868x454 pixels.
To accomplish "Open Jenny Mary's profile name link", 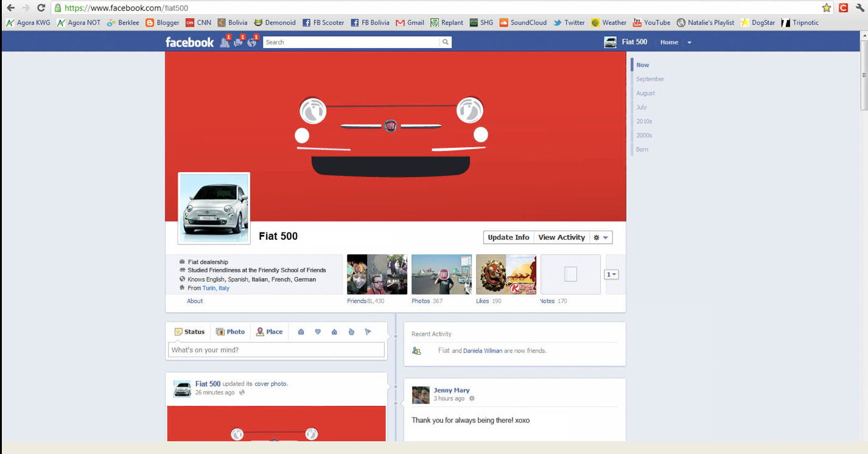I will tap(452, 390).
